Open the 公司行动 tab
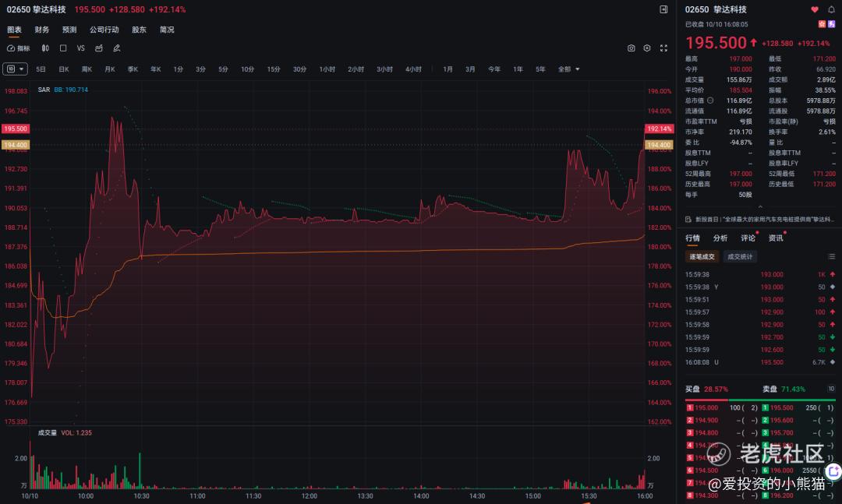The width and height of the screenshot is (842, 504). click(104, 30)
